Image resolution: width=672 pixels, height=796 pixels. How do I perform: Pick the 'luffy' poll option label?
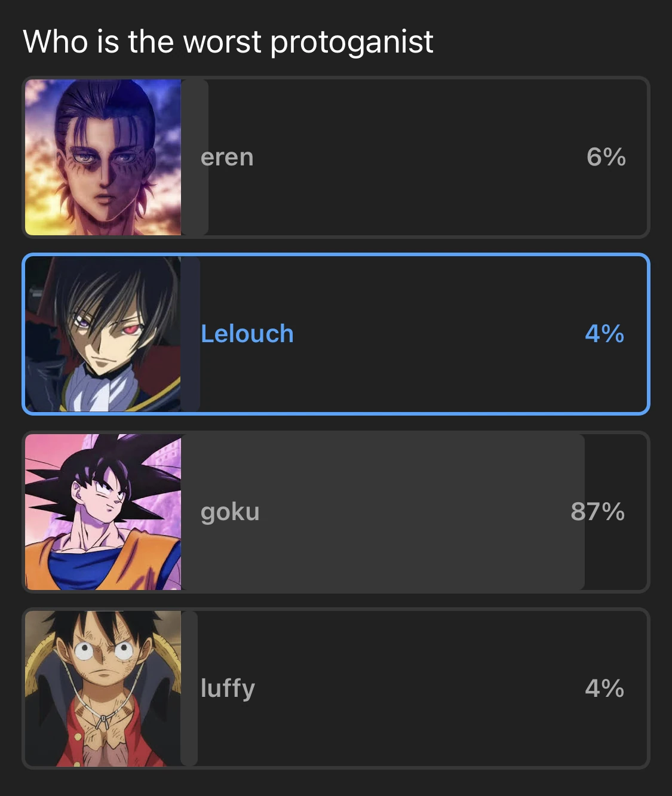tap(228, 689)
